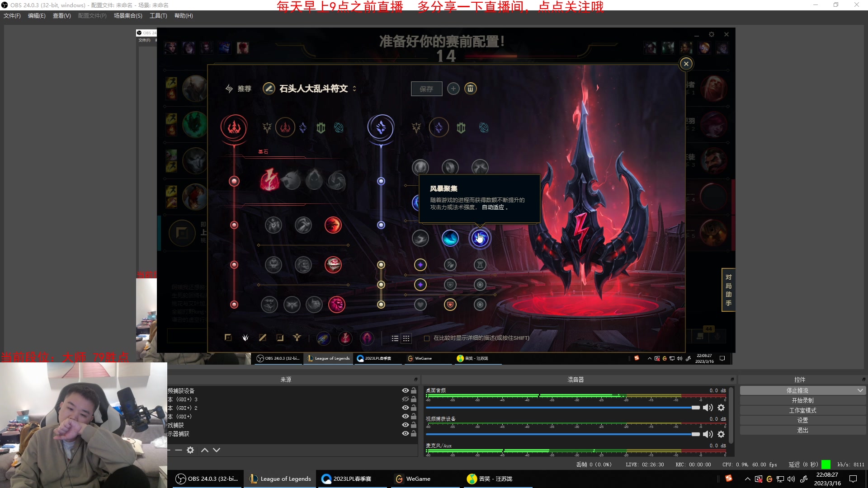Select the Predator wolf keystone rune
This screenshot has height=488, width=868.
pos(292,181)
